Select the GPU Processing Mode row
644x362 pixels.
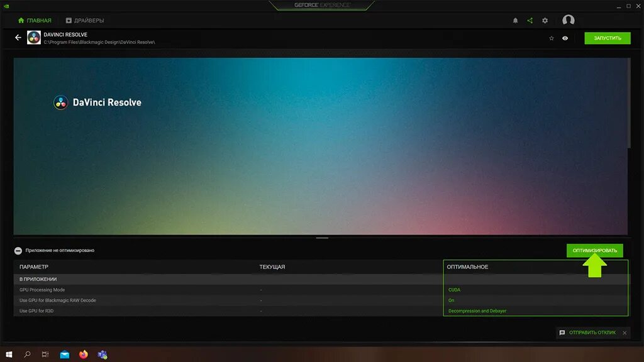point(321,290)
